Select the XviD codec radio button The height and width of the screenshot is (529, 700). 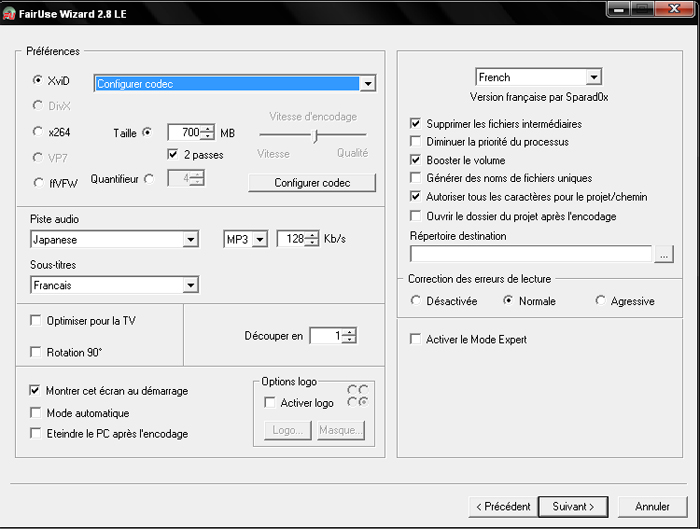pos(38,80)
